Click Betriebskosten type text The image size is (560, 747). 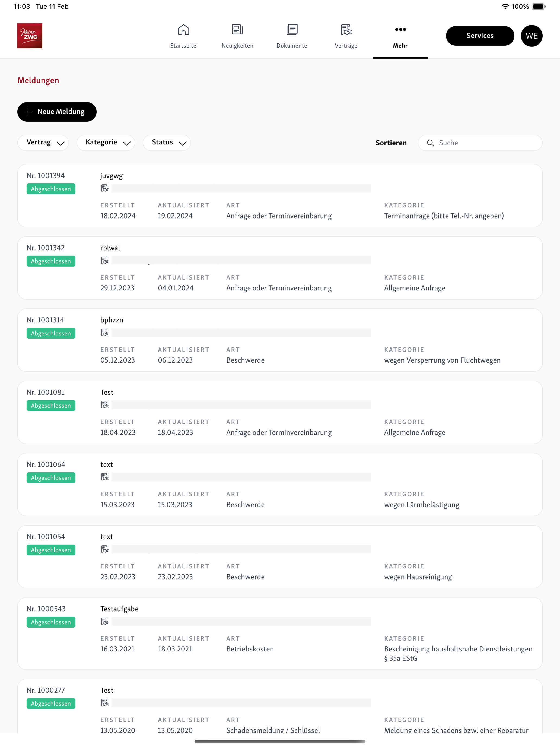click(x=250, y=649)
